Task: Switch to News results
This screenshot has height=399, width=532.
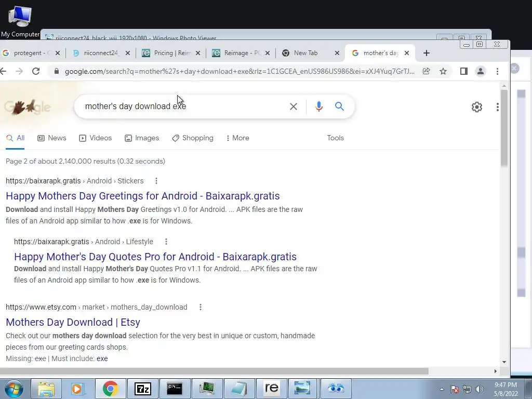Action: pos(51,138)
